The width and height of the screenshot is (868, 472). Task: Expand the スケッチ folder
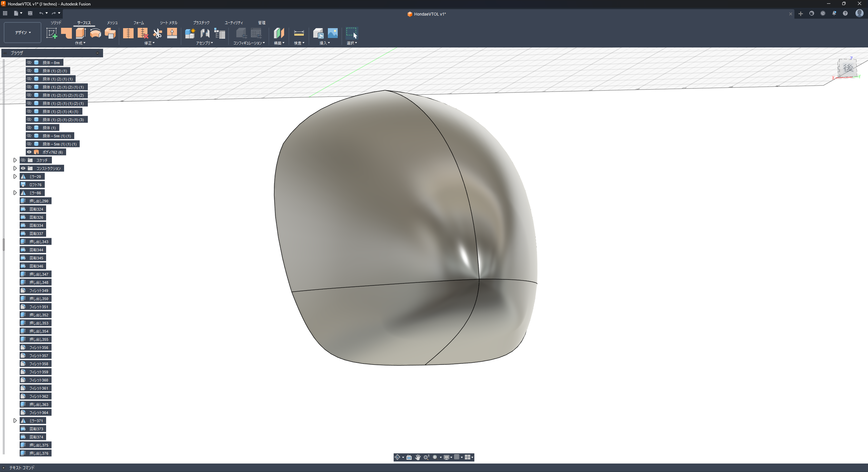coord(15,160)
